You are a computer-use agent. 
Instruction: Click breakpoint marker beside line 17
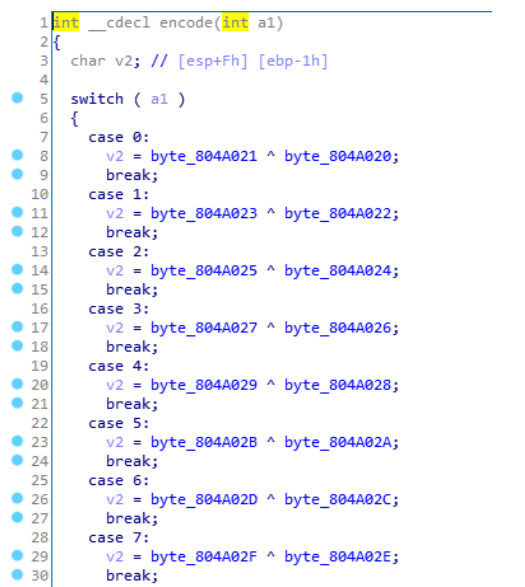[x=17, y=326]
